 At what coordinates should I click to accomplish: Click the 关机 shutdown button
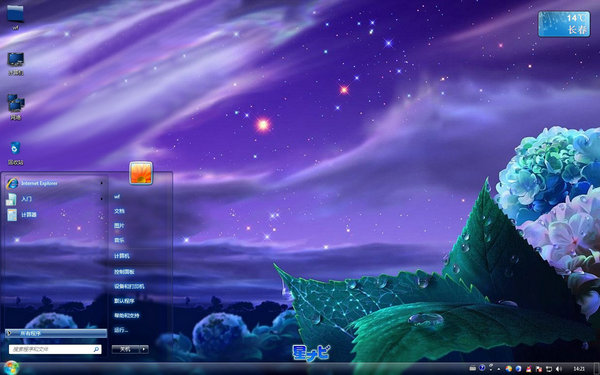coord(126,349)
